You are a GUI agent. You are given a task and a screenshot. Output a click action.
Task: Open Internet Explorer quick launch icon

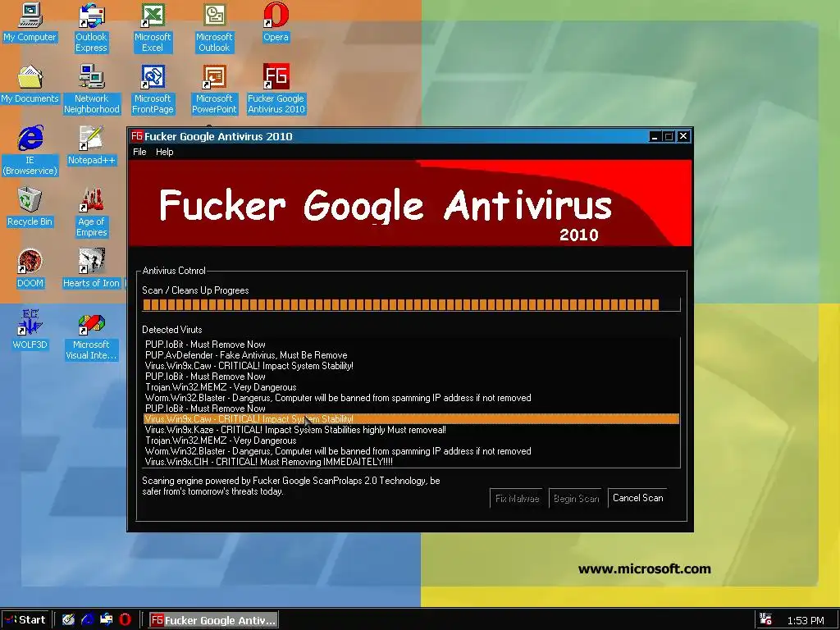[x=87, y=620]
